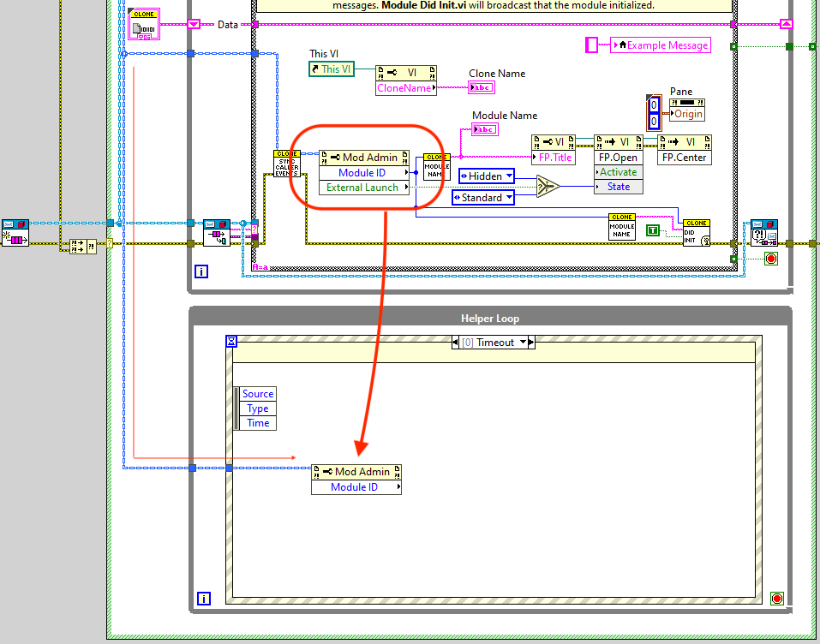Image resolution: width=820 pixels, height=644 pixels.
Task: Click the message handler VI icon at loop's right edge
Action: pos(764,233)
